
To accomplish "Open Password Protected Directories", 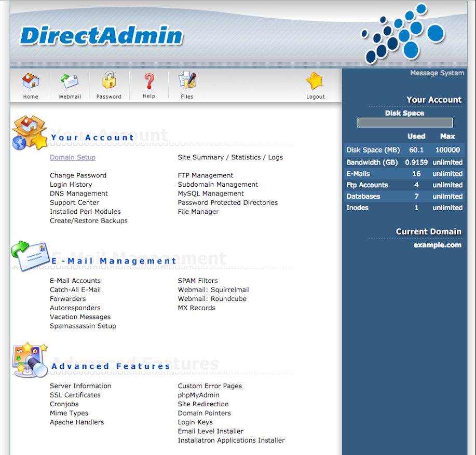I will click(228, 203).
